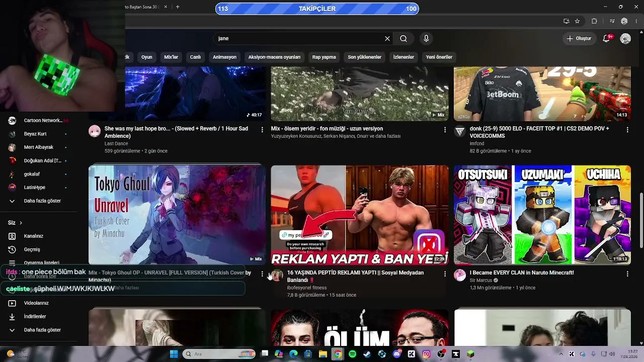Bookmark this page with the star icon
The width and height of the screenshot is (644, 362).
click(x=577, y=21)
